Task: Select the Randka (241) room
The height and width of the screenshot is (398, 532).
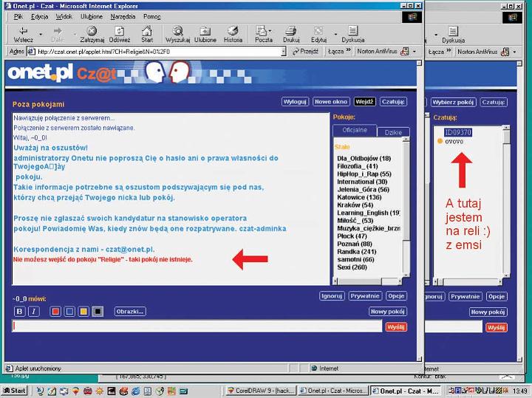Action: 357,252
